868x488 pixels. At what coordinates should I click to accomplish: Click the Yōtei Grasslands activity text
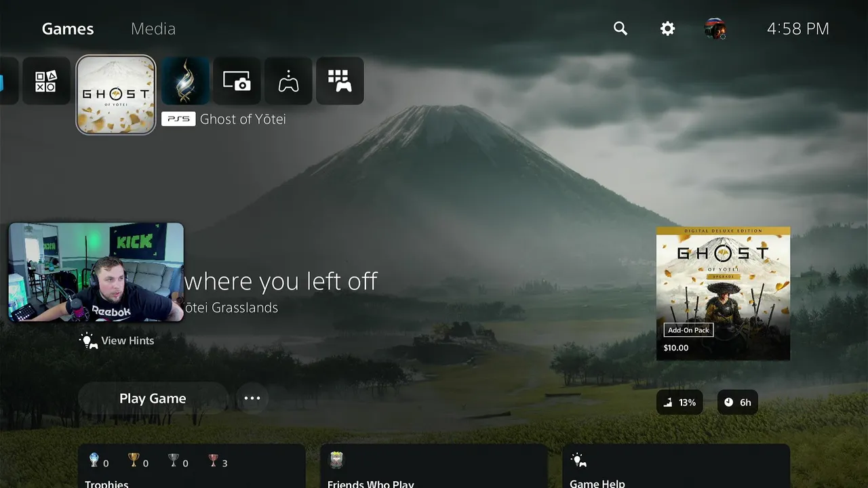[x=231, y=308]
